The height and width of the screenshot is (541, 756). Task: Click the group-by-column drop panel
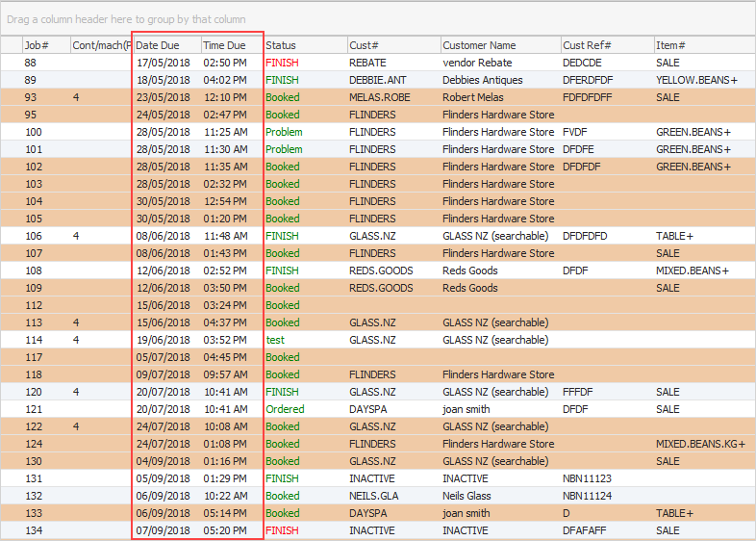coord(378,19)
